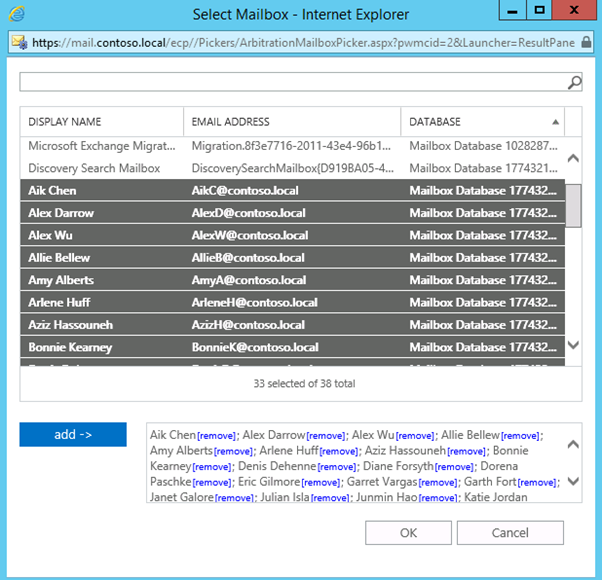Select the Microsoft Exchange Migrat... row
The image size is (602, 580).
pos(293,146)
